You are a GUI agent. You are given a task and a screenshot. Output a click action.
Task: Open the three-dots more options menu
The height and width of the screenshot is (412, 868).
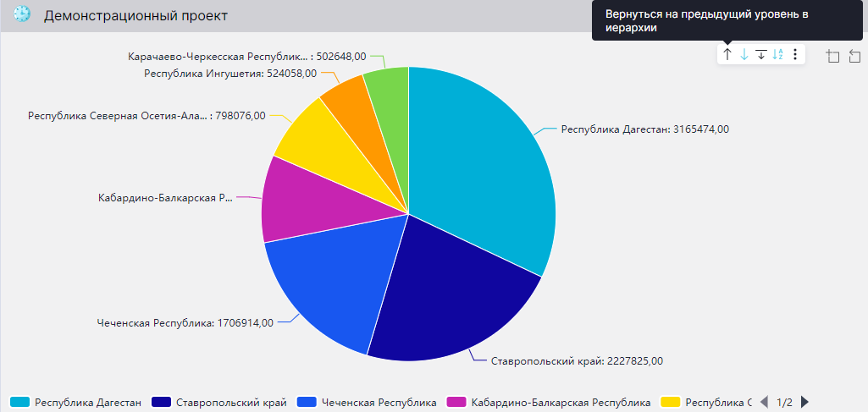(795, 55)
